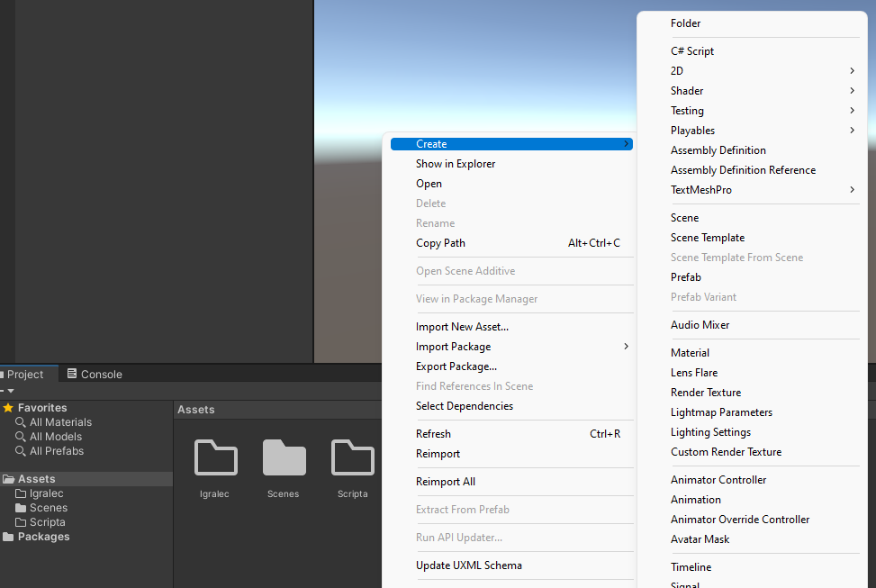
Task: Expand the 2D submenu arrow
Action: pos(852,71)
